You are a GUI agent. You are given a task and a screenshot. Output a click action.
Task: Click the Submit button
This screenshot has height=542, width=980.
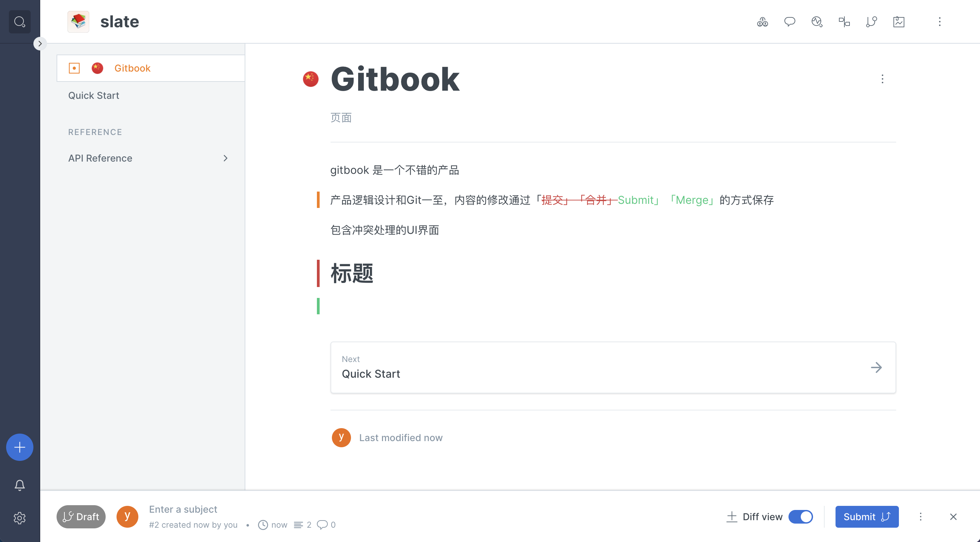pos(867,516)
